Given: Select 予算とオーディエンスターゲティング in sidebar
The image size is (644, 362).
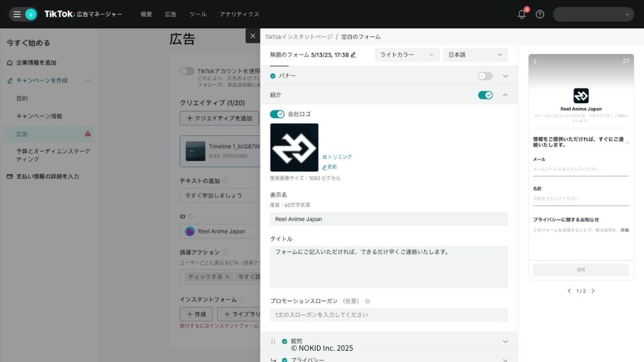Looking at the screenshot, I should [53, 155].
